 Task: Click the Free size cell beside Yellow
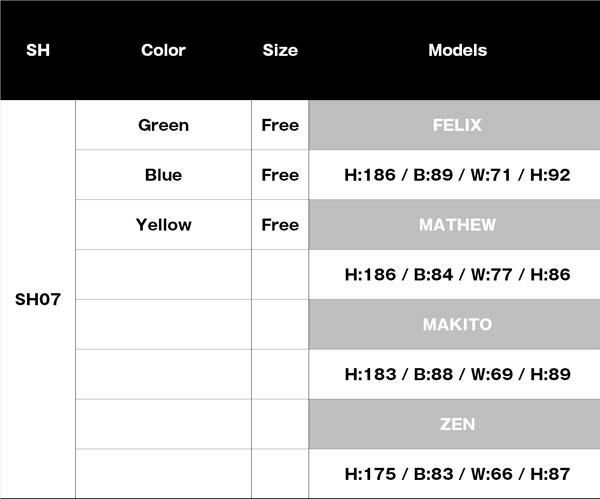(280, 225)
